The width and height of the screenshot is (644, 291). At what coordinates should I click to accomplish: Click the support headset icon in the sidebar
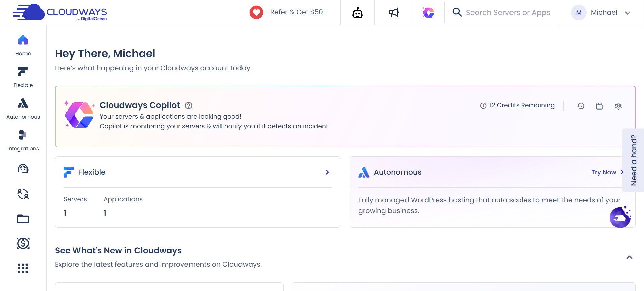coord(23,169)
